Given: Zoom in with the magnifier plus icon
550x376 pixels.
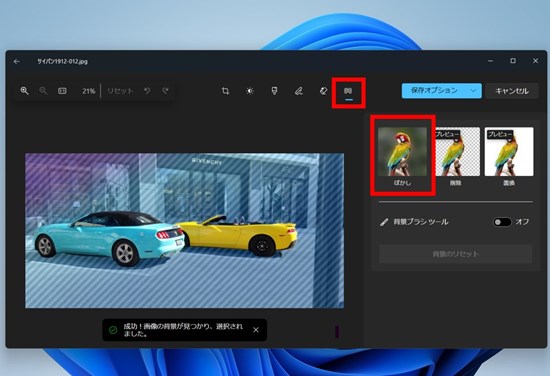Looking at the screenshot, I should (24, 91).
